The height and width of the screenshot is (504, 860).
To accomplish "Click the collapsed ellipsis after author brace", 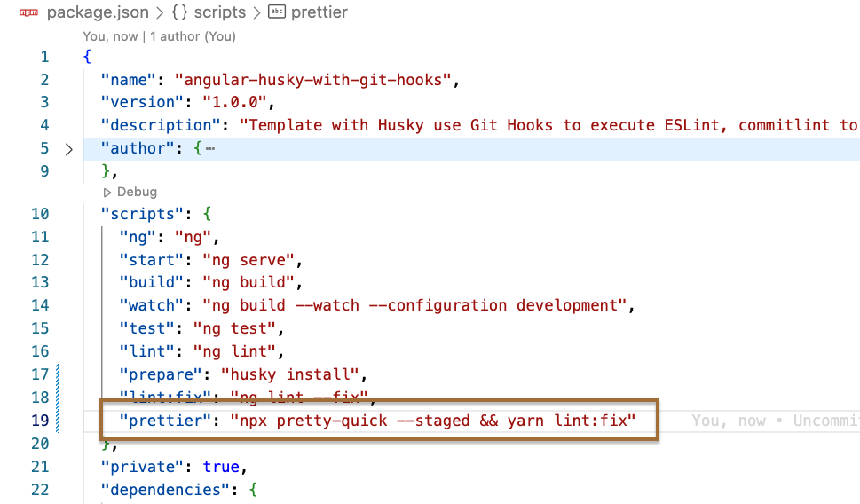I will point(209,148).
